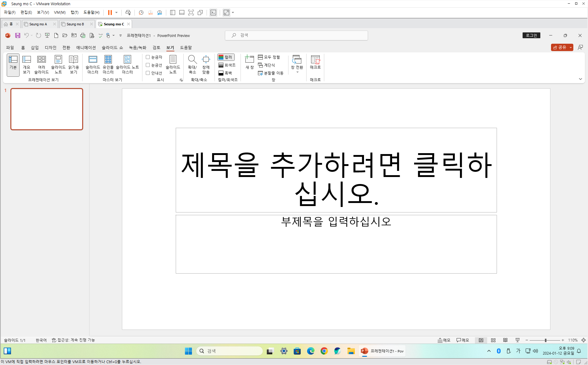Open the Share (공유) button dropdown arrow

pyautogui.click(x=571, y=47)
